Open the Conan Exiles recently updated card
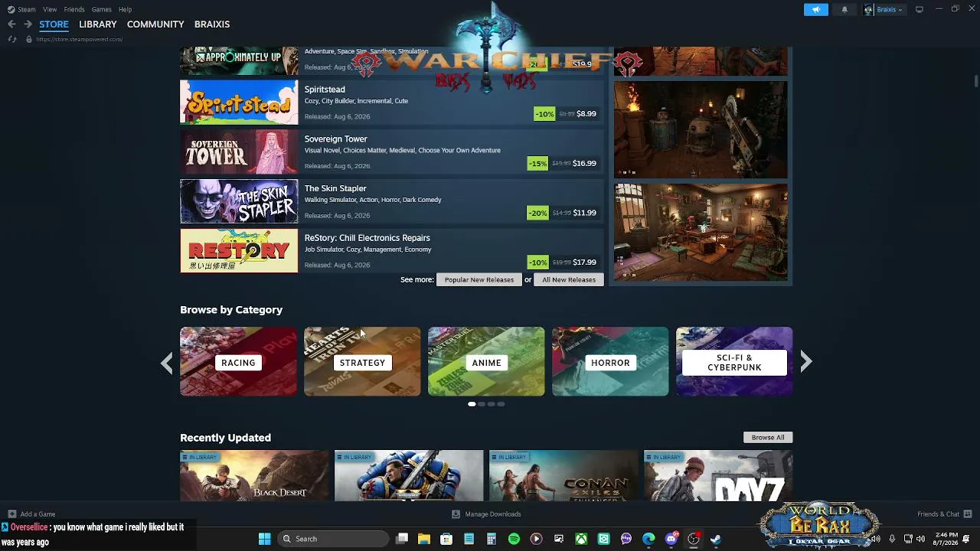The width and height of the screenshot is (980, 551). (563, 475)
